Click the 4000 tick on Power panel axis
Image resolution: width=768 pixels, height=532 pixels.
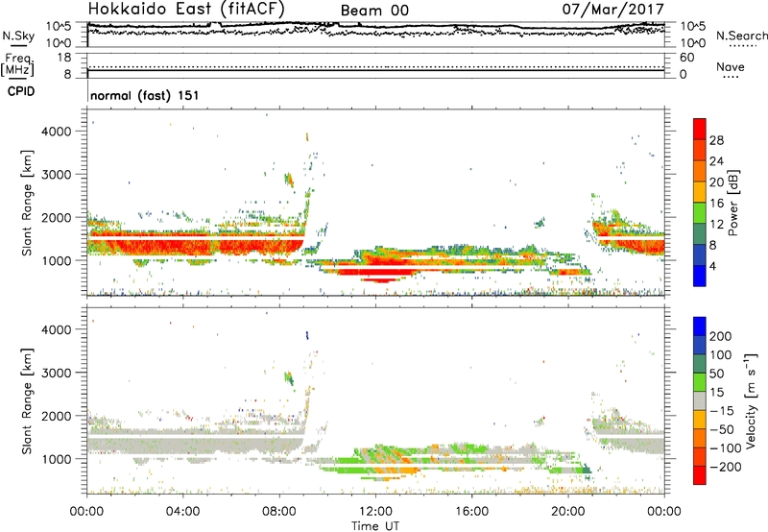[57, 132]
